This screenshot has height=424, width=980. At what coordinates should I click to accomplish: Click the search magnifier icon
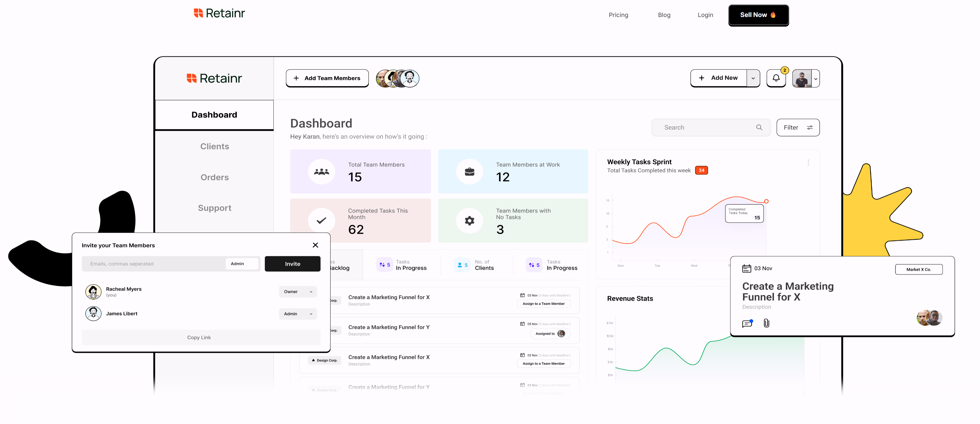click(x=759, y=127)
